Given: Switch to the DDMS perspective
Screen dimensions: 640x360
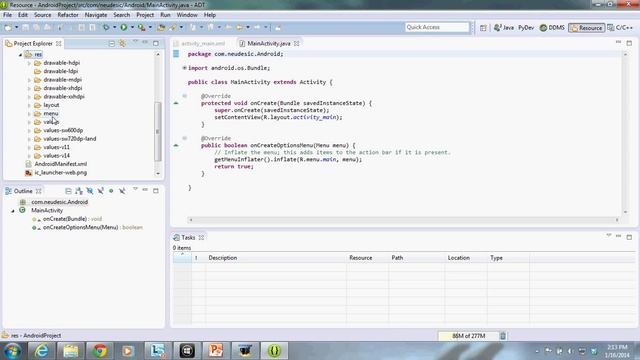Looking at the screenshot, I should [x=552, y=28].
